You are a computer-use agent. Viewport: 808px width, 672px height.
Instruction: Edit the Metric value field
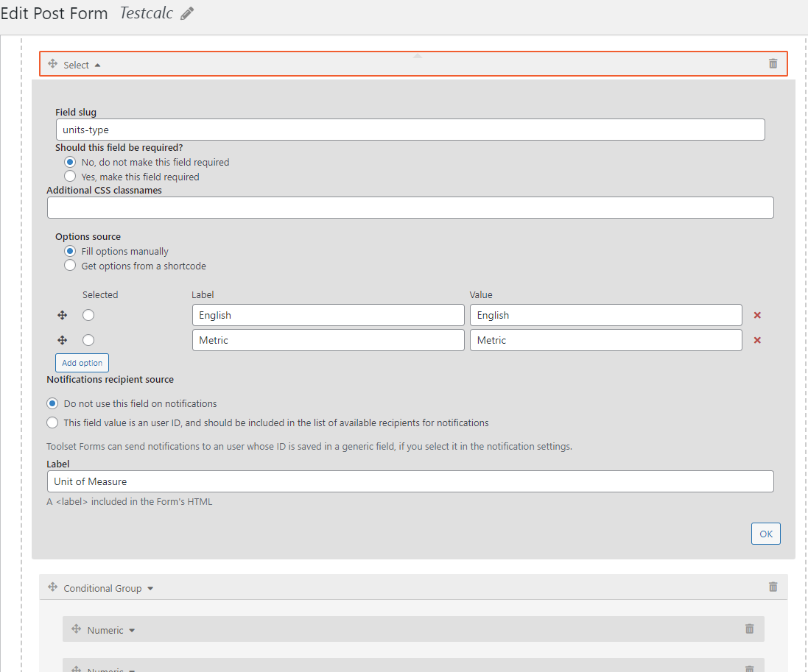(606, 340)
